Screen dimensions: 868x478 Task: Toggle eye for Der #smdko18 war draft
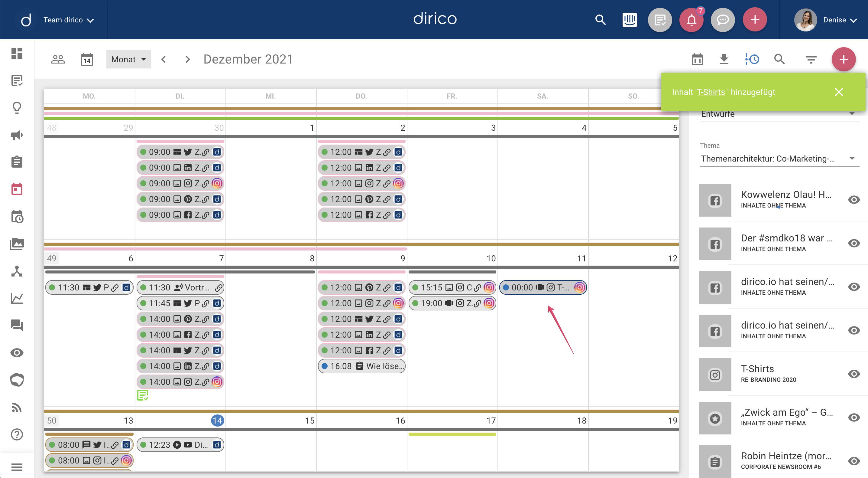click(x=854, y=243)
